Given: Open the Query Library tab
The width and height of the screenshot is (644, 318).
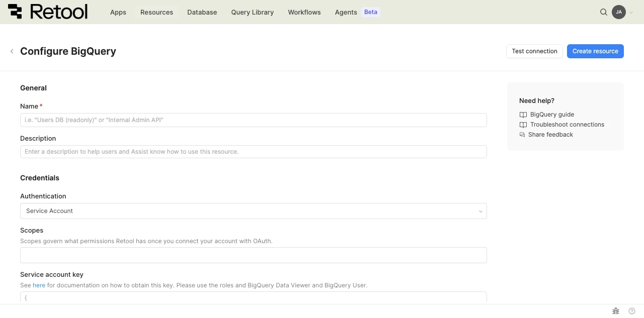Looking at the screenshot, I should (x=253, y=12).
